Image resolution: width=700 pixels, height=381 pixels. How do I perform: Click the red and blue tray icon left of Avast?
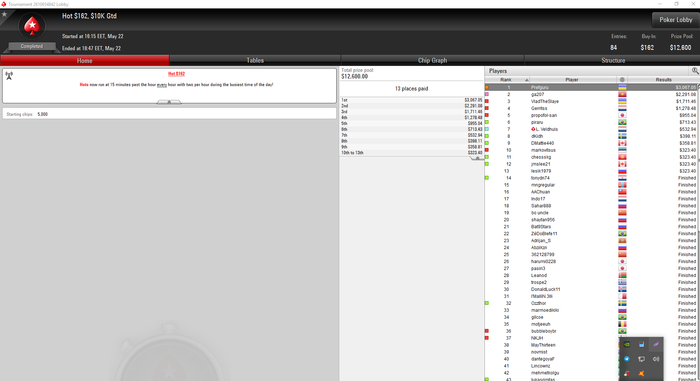pyautogui.click(x=627, y=373)
